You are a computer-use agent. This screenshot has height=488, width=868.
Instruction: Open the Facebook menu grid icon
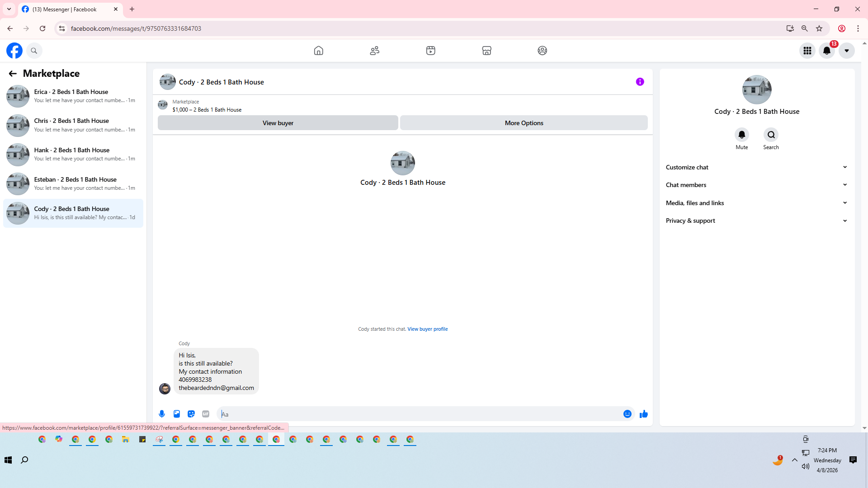807,51
